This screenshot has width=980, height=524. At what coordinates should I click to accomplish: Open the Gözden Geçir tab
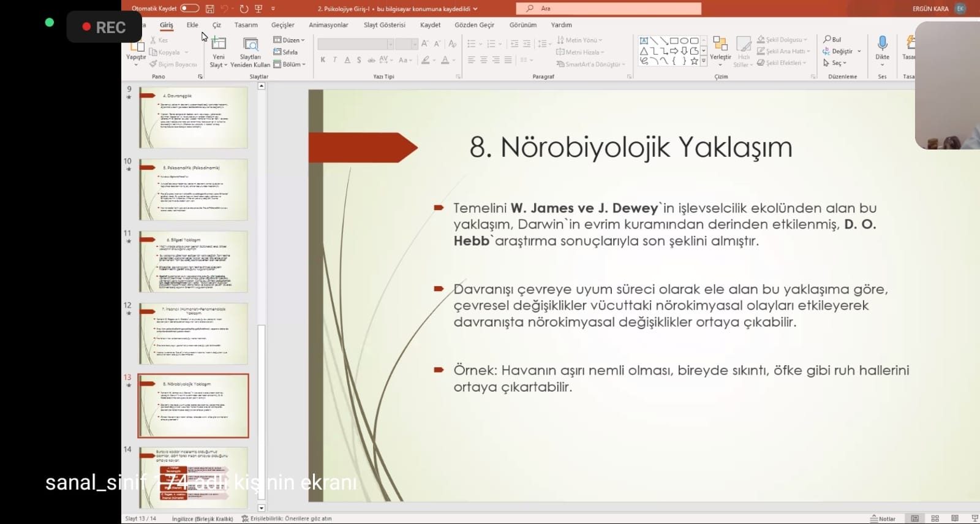[x=474, y=25]
